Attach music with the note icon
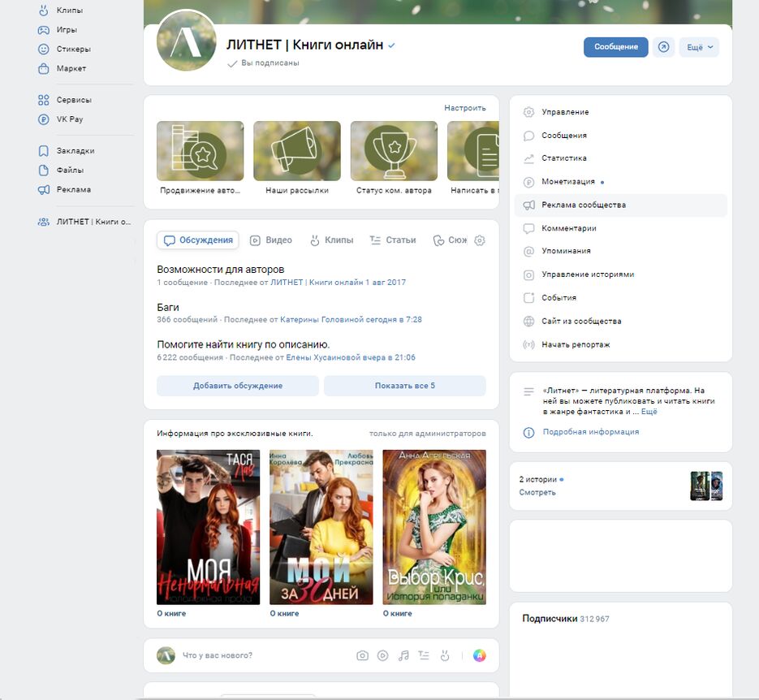The image size is (759, 700). pos(403,655)
